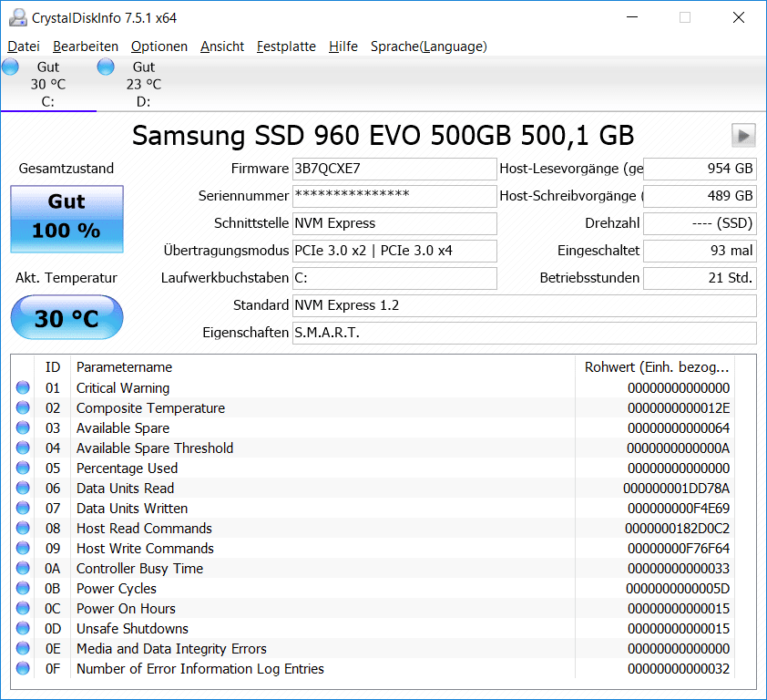Switch to the D: drive tab
This screenshot has height=700, width=767.
(x=144, y=84)
